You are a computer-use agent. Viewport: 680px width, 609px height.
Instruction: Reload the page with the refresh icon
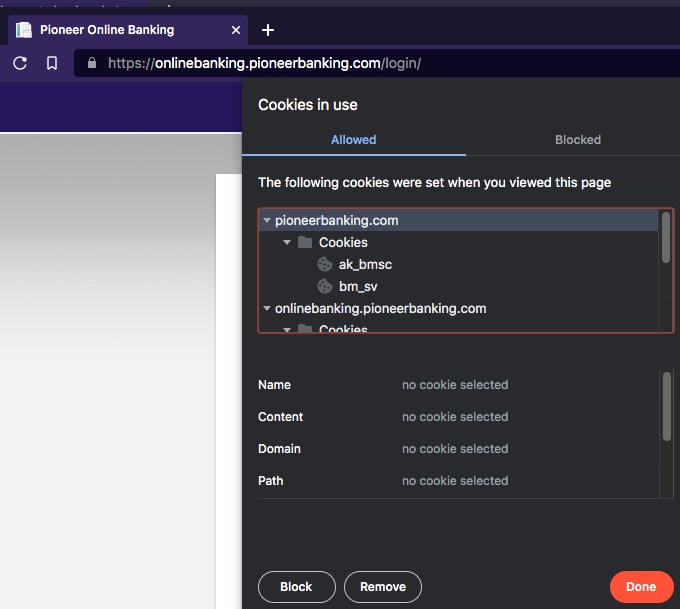pos(20,63)
